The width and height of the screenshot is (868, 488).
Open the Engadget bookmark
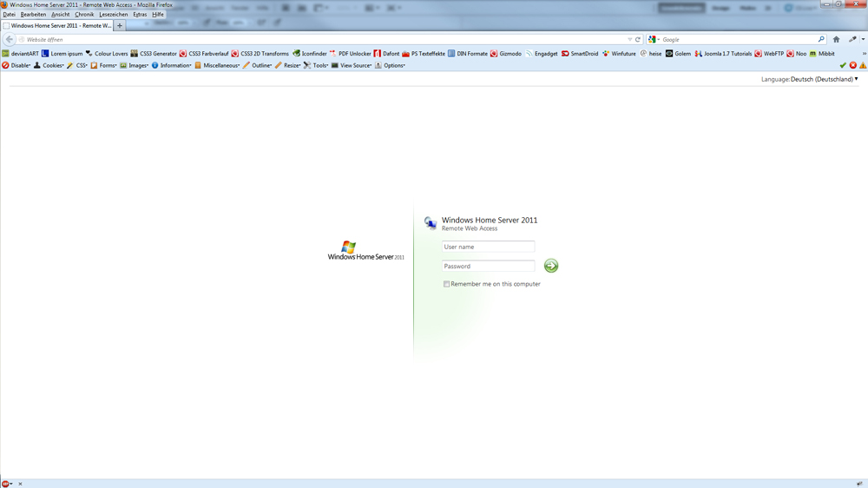(542, 54)
